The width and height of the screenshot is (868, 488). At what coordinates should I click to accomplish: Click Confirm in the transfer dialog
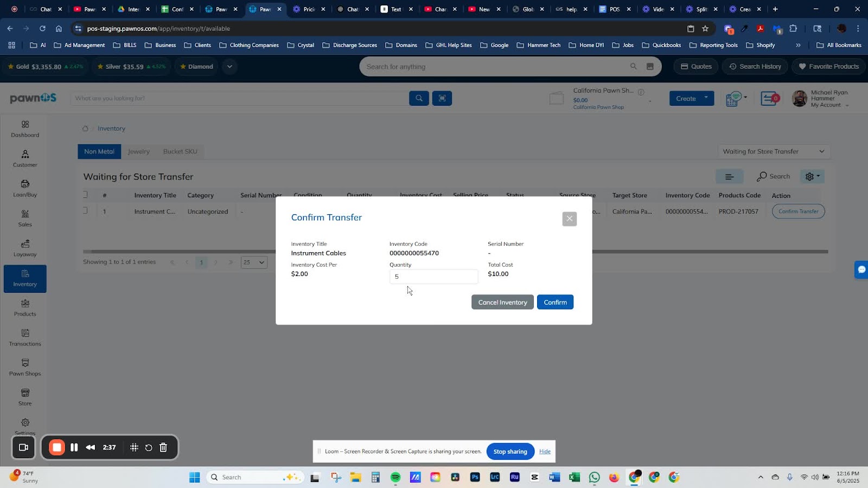pyautogui.click(x=555, y=302)
